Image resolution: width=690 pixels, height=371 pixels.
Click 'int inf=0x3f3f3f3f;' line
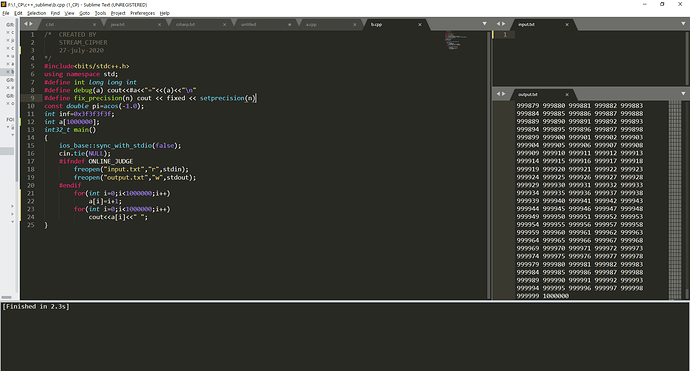click(x=79, y=114)
